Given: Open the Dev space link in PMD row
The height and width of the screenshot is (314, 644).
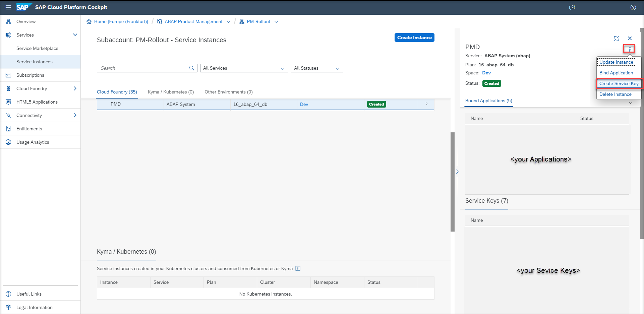Looking at the screenshot, I should 304,104.
